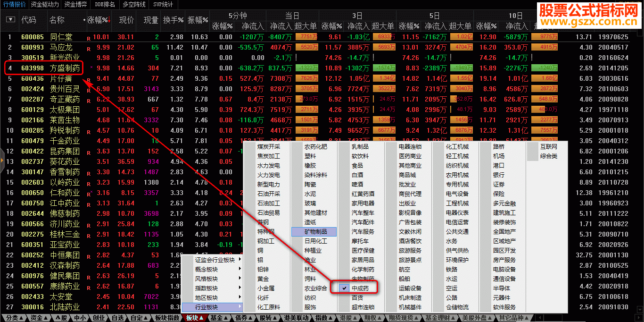This screenshot has width=644, height=322.
Task: Switch to 资金驱动力 tab
Action: pyautogui.click(x=45, y=4)
